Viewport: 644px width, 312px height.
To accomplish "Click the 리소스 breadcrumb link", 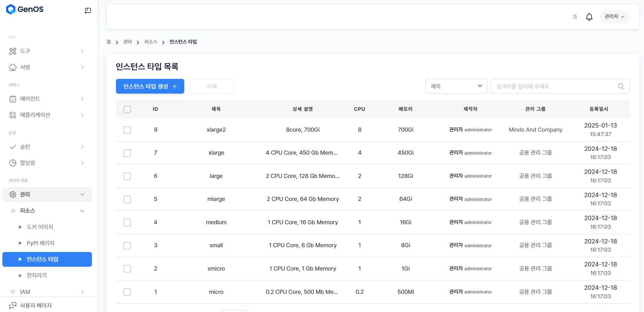I will pos(151,42).
